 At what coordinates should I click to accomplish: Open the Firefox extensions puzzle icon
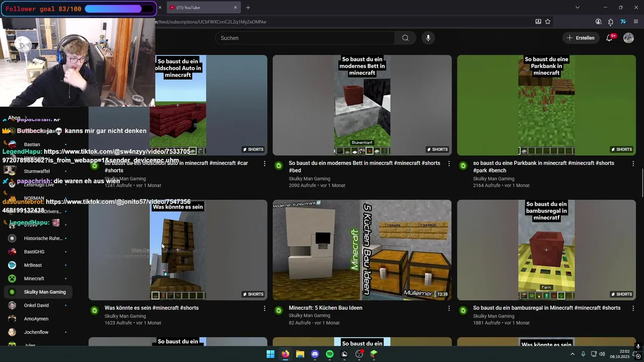(610, 22)
